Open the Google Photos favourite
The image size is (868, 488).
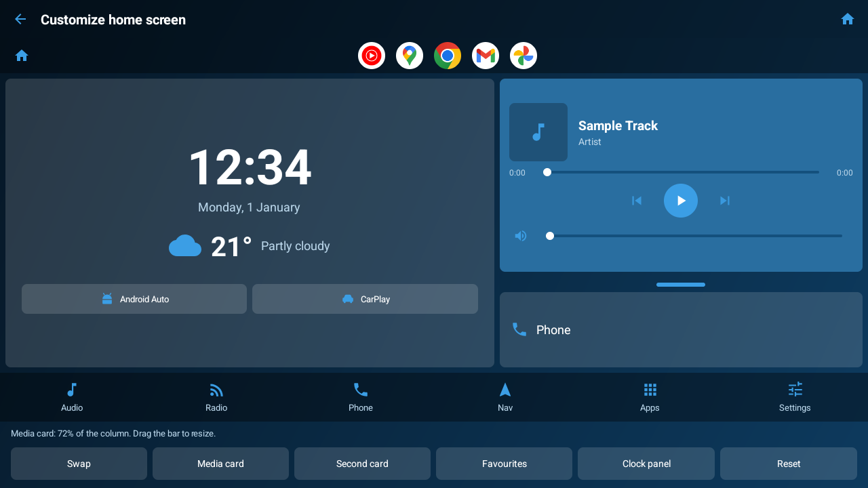click(x=524, y=56)
